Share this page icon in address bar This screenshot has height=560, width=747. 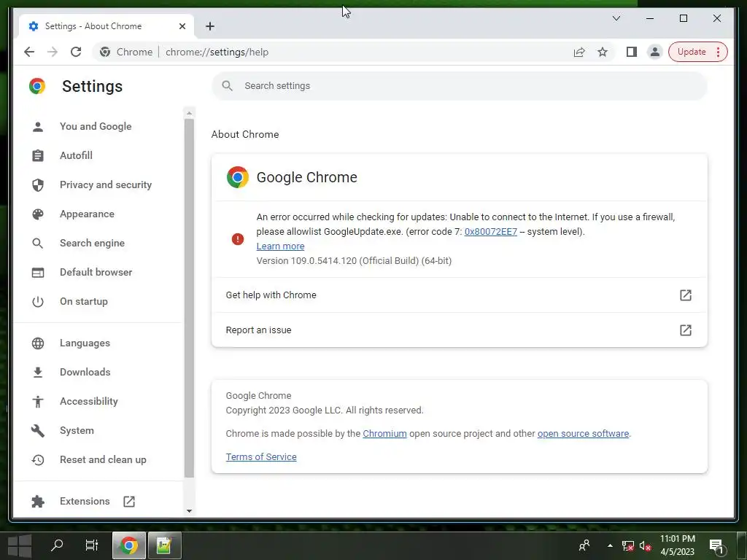pos(579,52)
